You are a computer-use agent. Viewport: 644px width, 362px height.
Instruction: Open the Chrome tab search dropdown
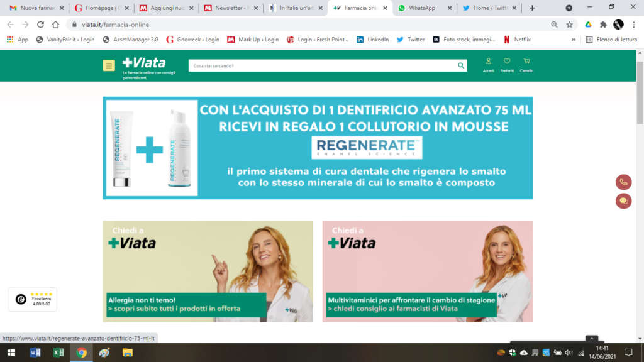(569, 8)
